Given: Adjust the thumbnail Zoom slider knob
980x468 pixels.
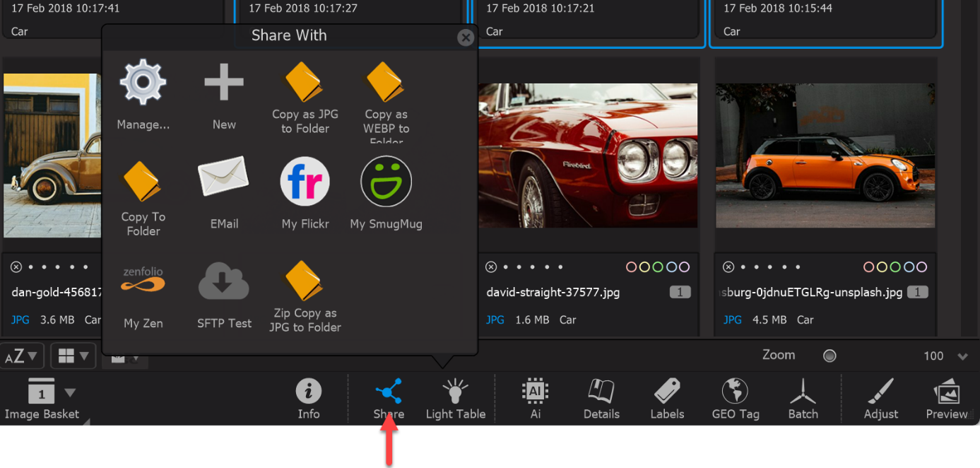Looking at the screenshot, I should [830, 356].
